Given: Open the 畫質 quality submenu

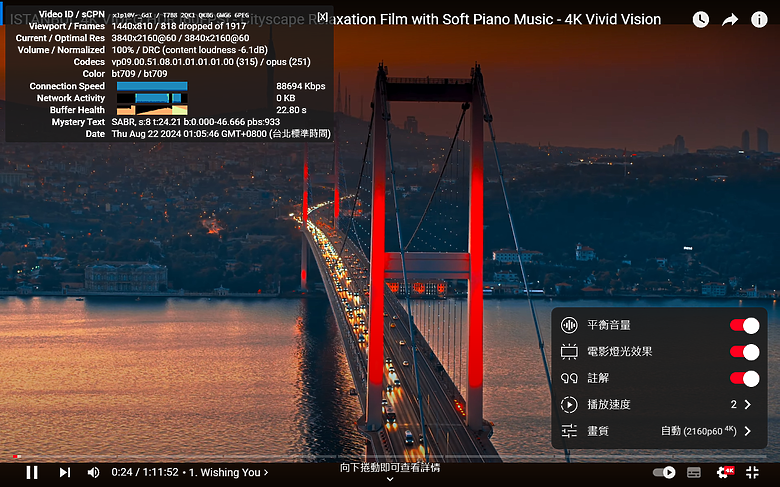Looking at the screenshot, I should (659, 431).
